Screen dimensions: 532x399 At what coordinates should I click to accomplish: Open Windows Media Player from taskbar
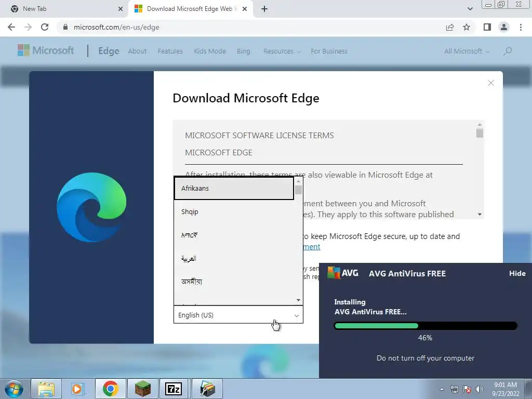click(x=78, y=389)
